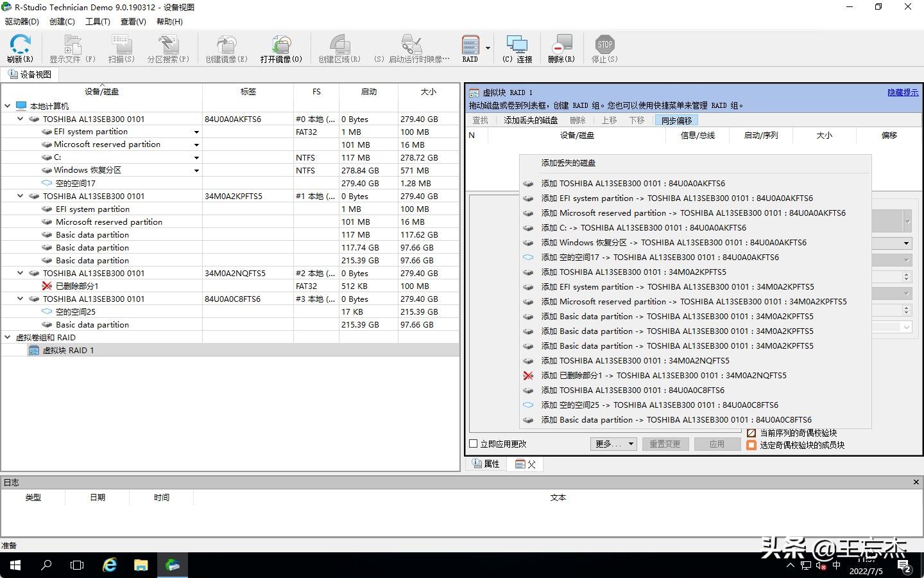
Task: Enable the 立即应用更改 checkbox
Action: point(473,444)
